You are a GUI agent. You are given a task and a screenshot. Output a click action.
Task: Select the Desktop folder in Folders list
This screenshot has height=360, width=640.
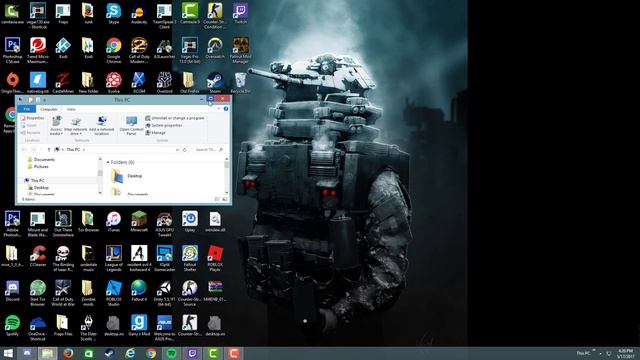(127, 176)
